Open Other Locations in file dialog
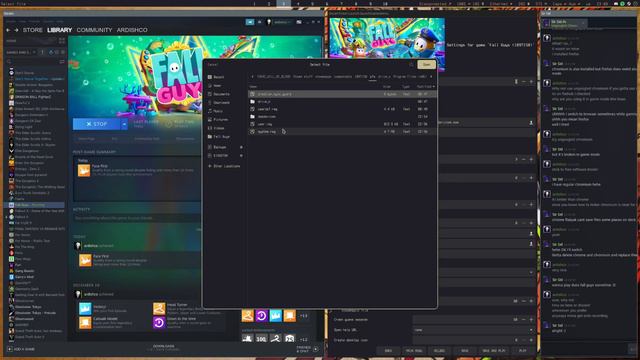The image size is (640, 360). coord(224,166)
